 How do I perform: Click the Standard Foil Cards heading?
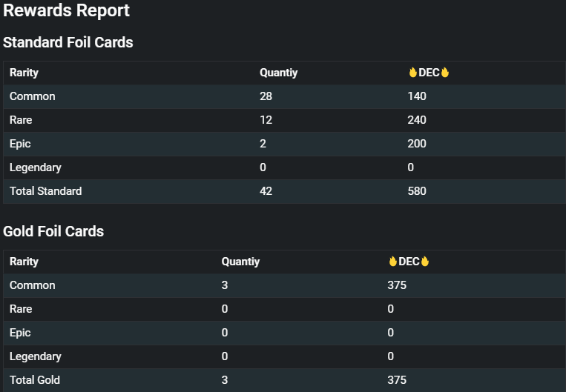point(68,42)
